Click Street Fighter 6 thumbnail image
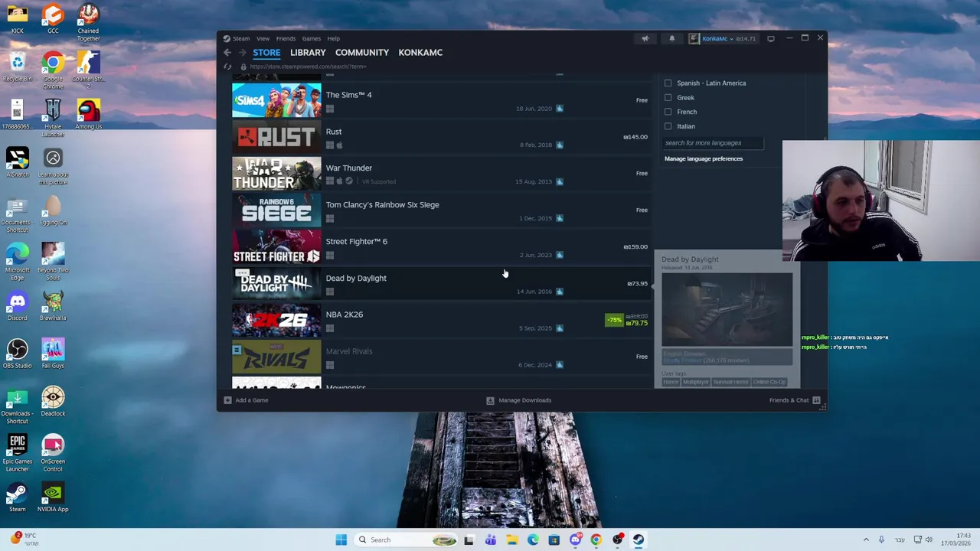 click(276, 246)
